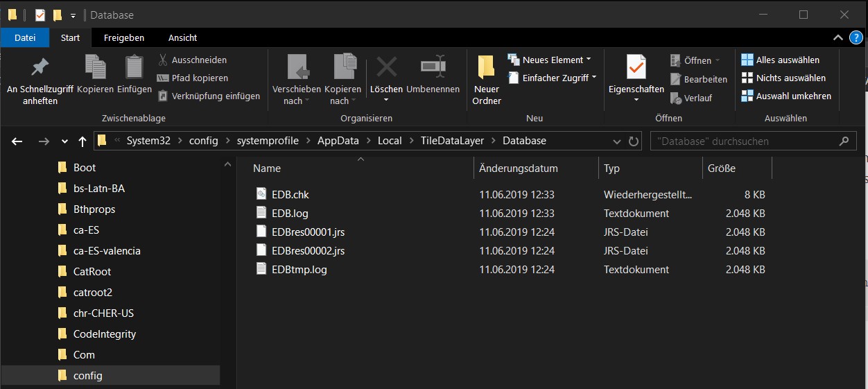Click the Öffnen ribbon button
Image resolution: width=868 pixels, height=389 pixels.
(695, 60)
